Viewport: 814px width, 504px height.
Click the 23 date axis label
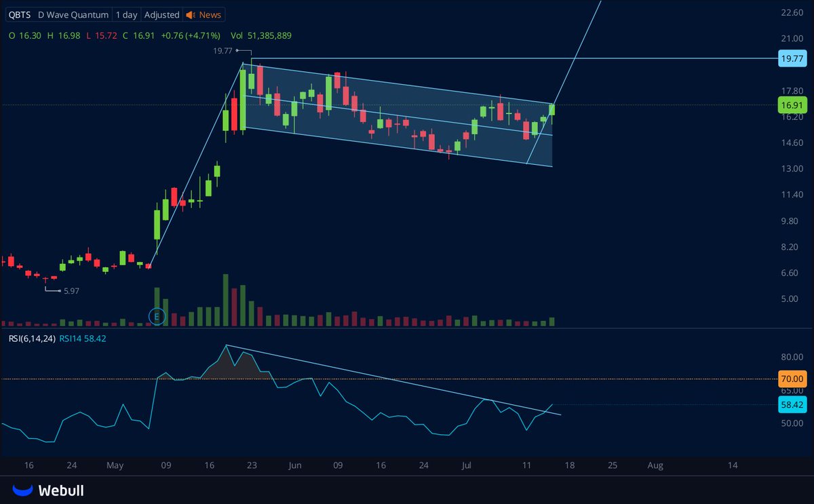252,465
